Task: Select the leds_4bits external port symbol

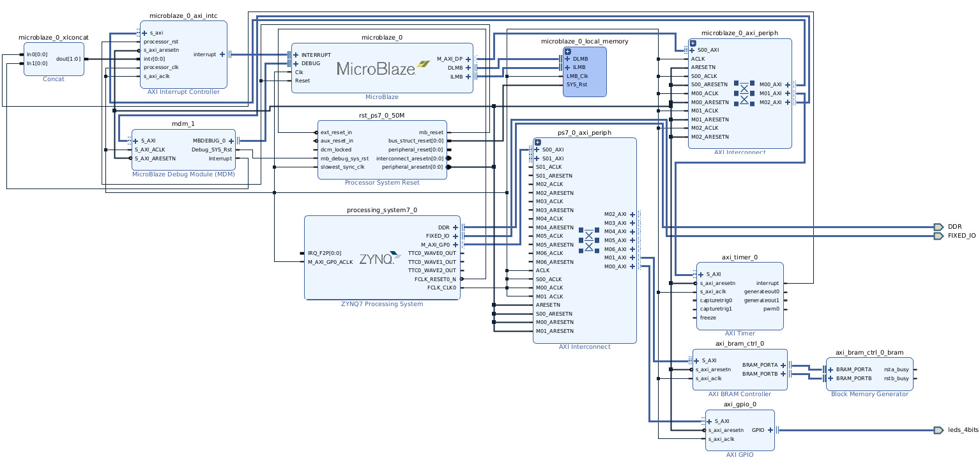Action: click(938, 430)
